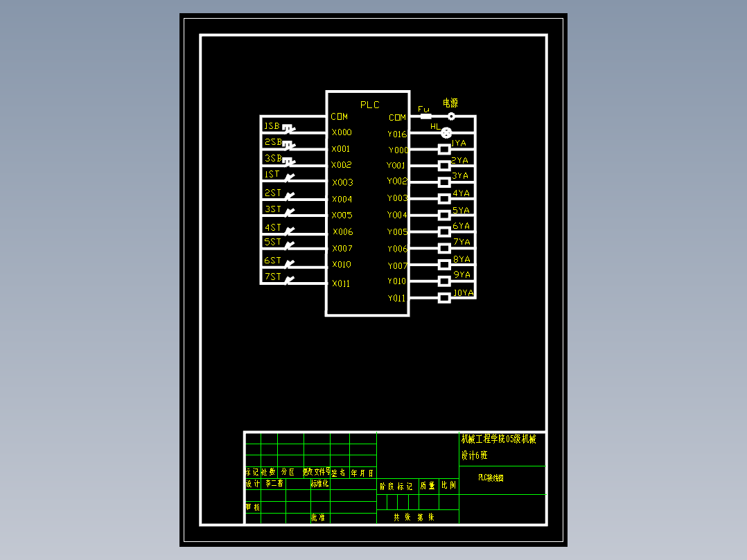Image resolution: width=747 pixels, height=560 pixels.
Task: Click the Y002 output terminal label
Action: 397,181
